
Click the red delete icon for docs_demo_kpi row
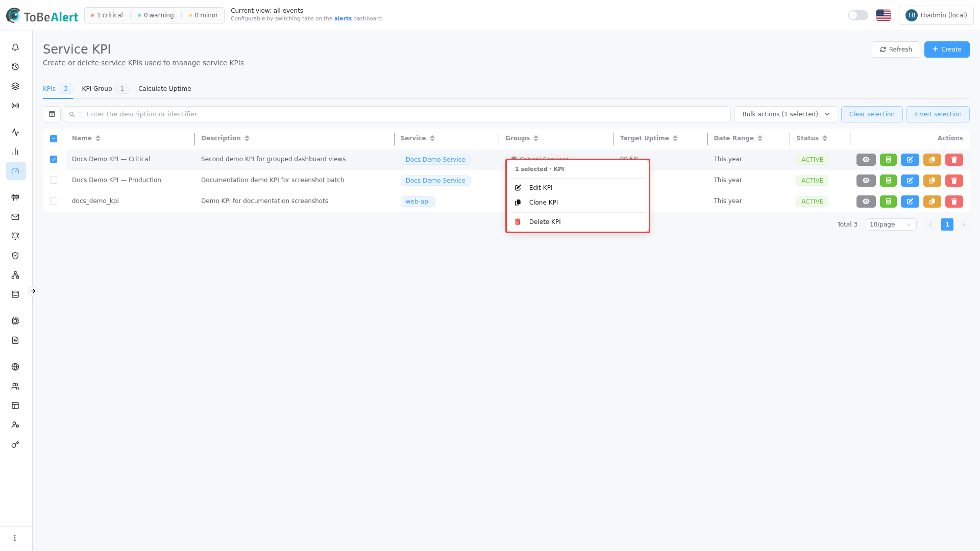[954, 202]
